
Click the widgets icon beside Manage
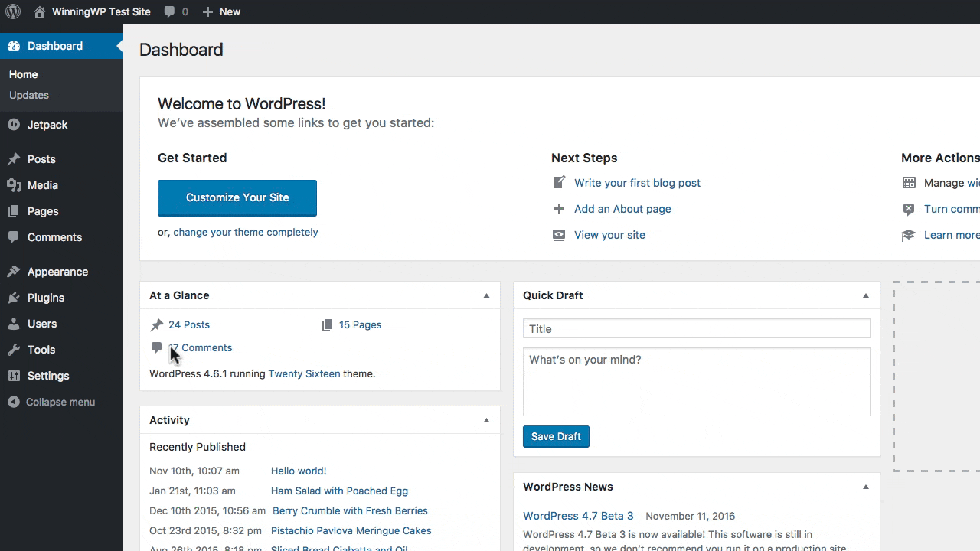tap(909, 183)
